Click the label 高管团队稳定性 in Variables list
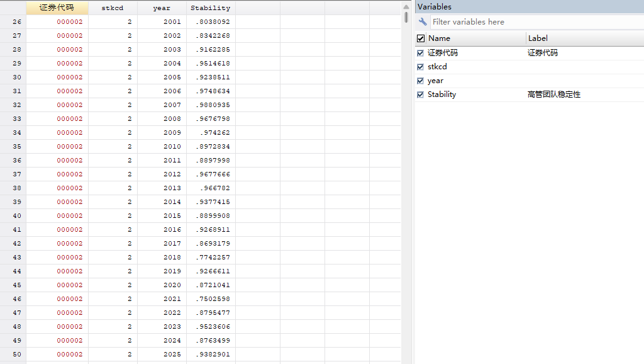644x364 pixels. pyautogui.click(x=553, y=94)
